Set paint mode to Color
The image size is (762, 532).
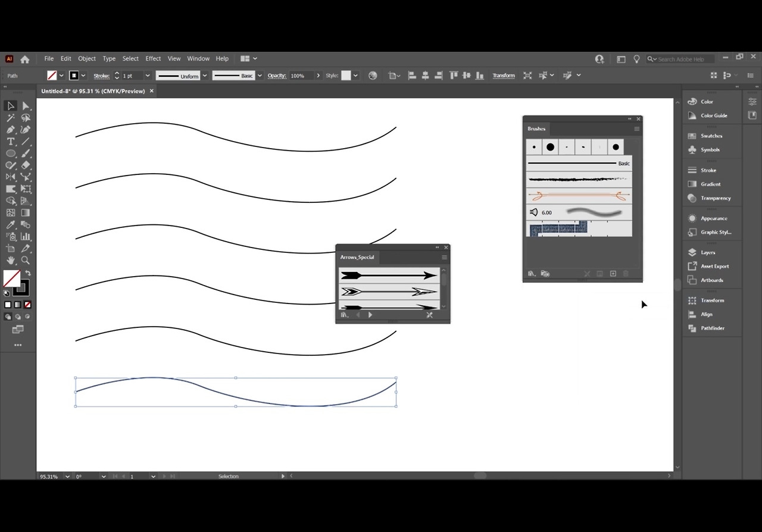8,305
